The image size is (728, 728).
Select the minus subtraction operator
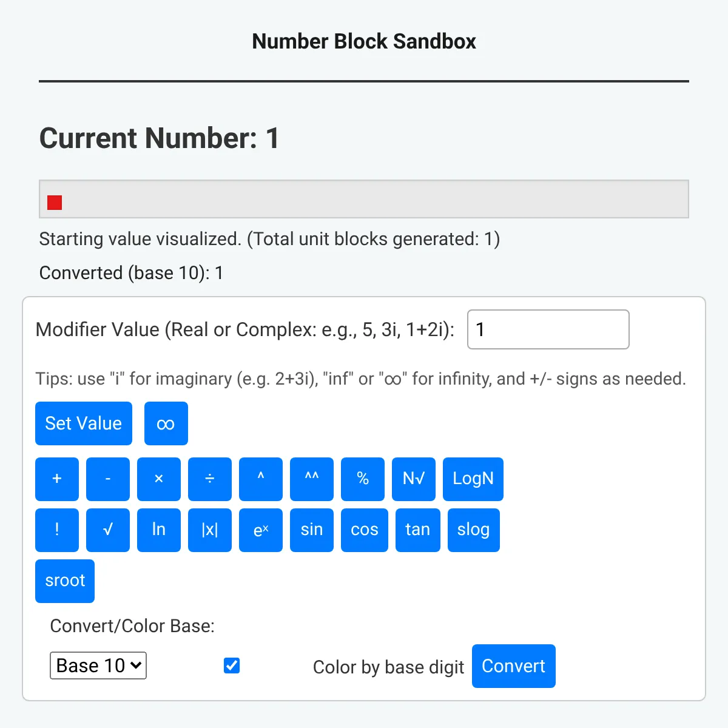coord(108,479)
